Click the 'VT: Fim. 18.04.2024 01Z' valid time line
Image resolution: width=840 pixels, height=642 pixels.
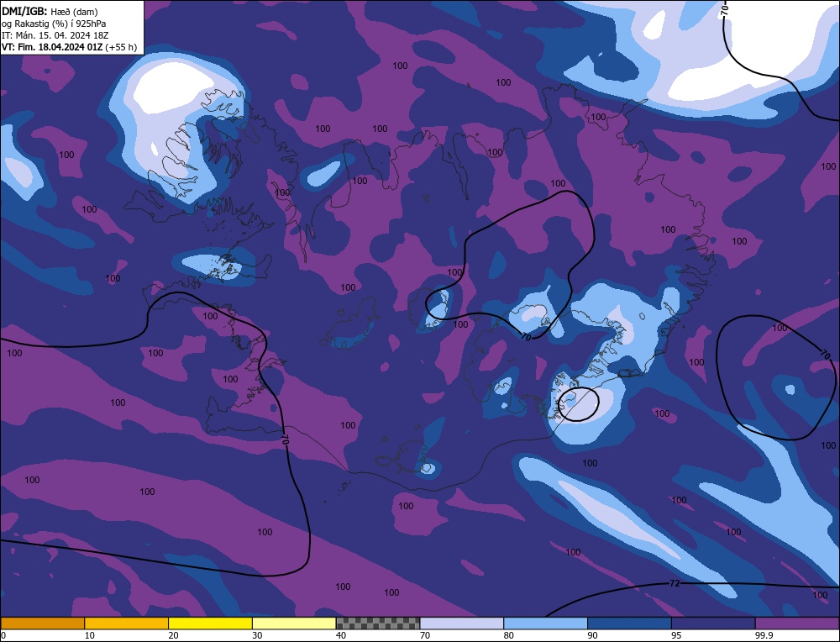tap(52, 47)
